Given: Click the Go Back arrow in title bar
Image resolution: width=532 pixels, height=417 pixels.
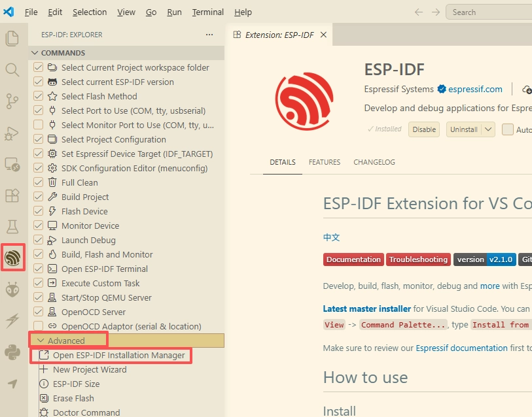Looking at the screenshot, I should (x=419, y=12).
